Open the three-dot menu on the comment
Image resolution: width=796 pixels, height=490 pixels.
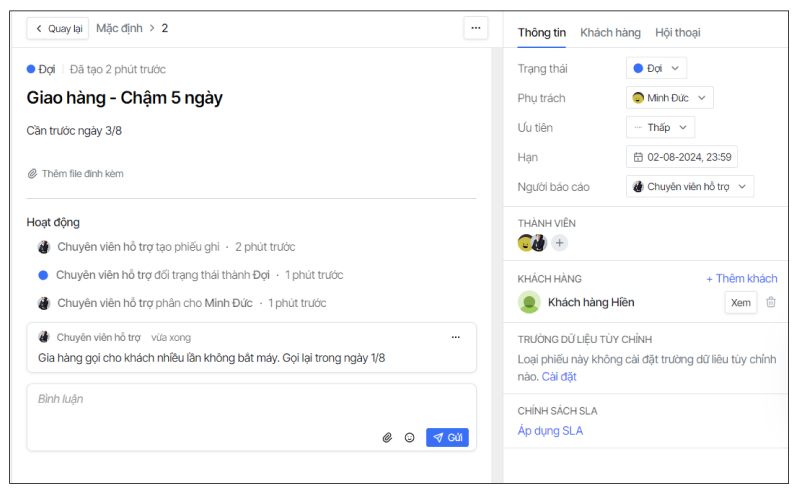(x=456, y=337)
